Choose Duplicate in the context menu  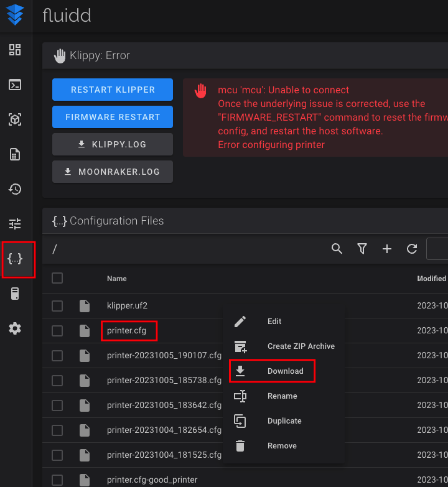point(284,420)
